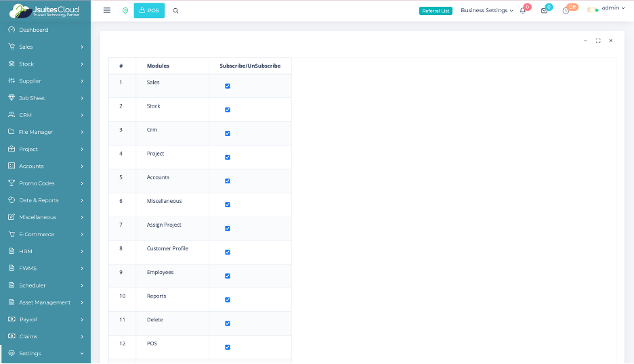Click the clock icon with Off badge
This screenshot has width=634, height=364.
[x=566, y=11]
